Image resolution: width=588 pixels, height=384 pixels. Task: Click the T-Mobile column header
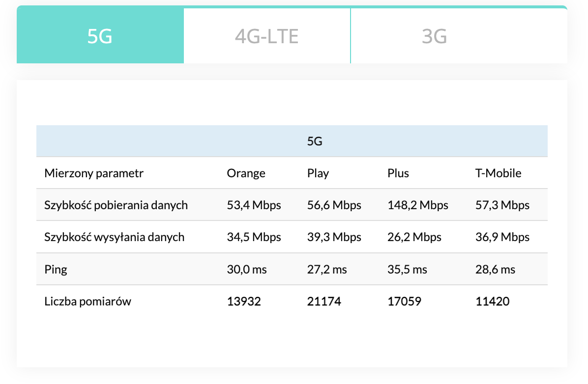[499, 173]
